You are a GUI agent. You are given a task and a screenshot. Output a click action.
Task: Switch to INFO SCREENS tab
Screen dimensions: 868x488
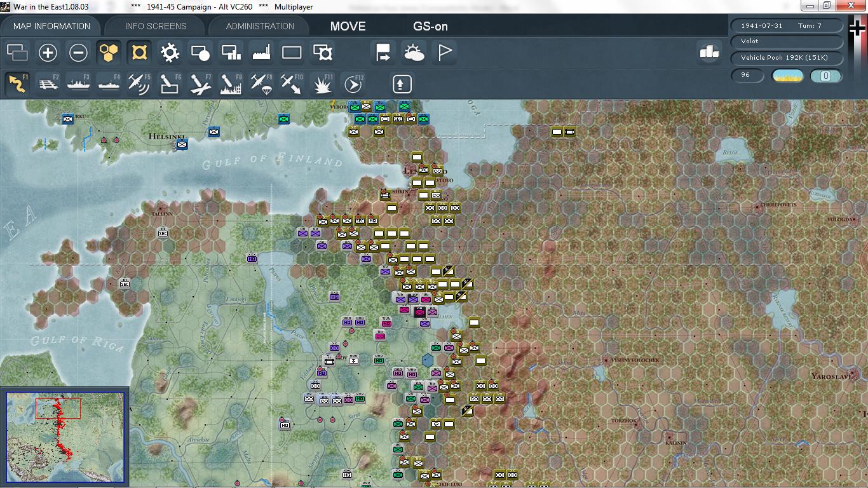tap(156, 26)
